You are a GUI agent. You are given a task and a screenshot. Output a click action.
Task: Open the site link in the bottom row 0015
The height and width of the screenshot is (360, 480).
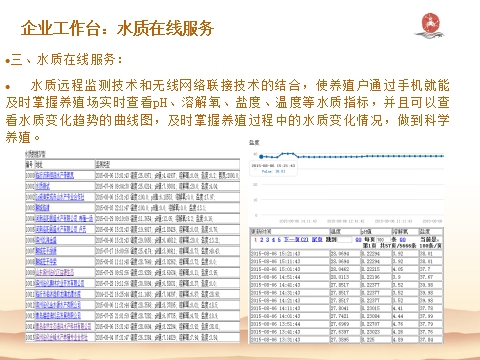click(62, 337)
